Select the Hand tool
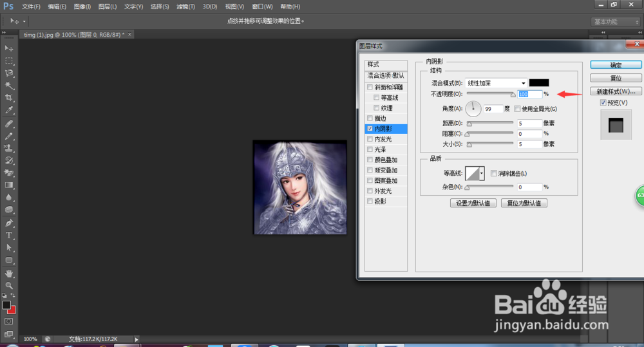This screenshot has height=347, width=644. pyautogui.click(x=8, y=274)
